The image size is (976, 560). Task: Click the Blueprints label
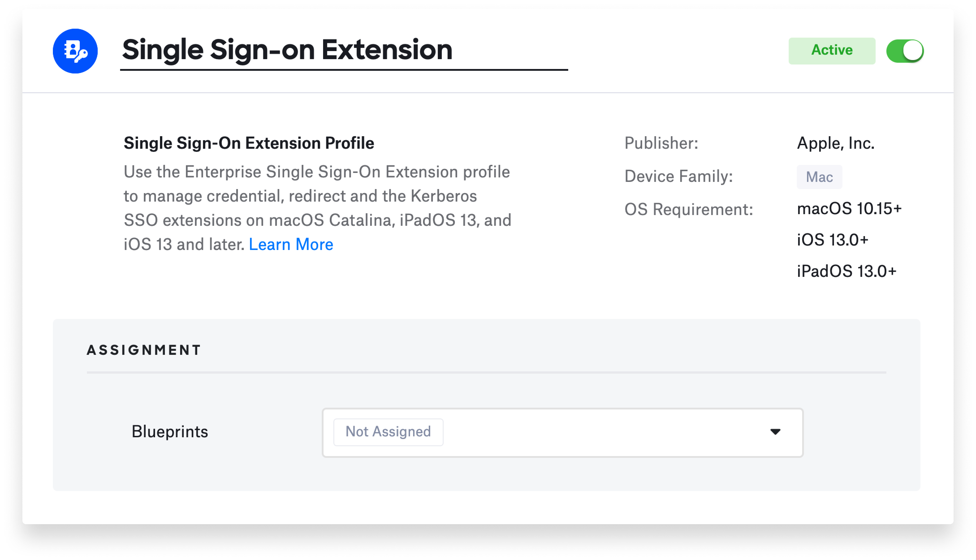coord(170,432)
